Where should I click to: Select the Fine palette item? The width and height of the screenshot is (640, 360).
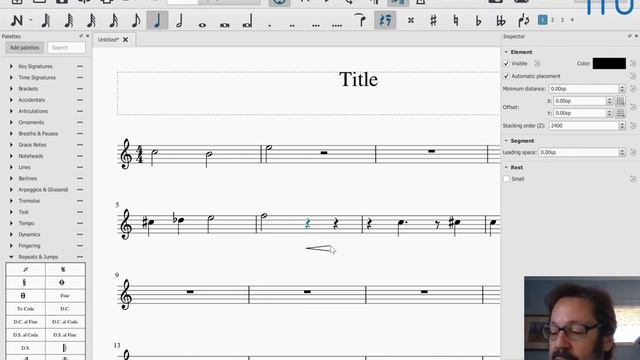tap(65, 296)
